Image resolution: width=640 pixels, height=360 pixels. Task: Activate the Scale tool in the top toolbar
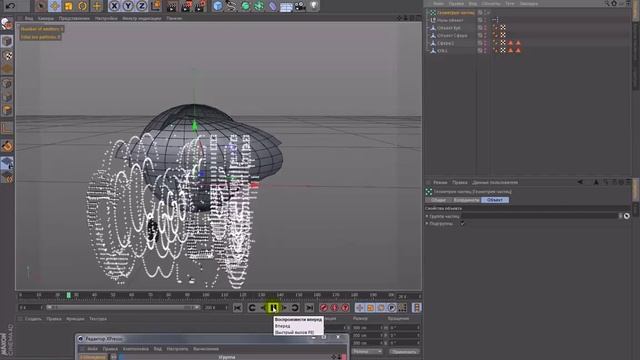pyautogui.click(x=68, y=6)
